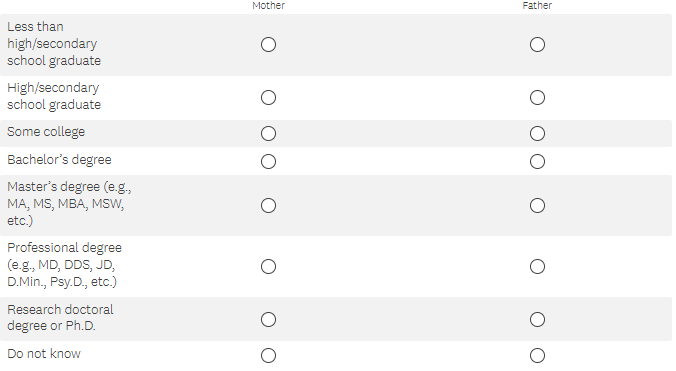The image size is (676, 371).
Task: Mark Some college for Mother
Action: click(268, 133)
